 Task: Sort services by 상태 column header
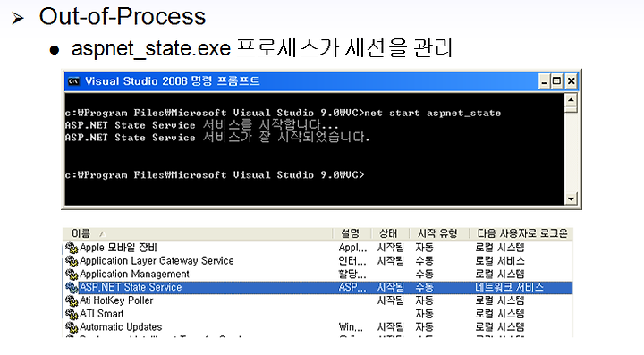390,233
